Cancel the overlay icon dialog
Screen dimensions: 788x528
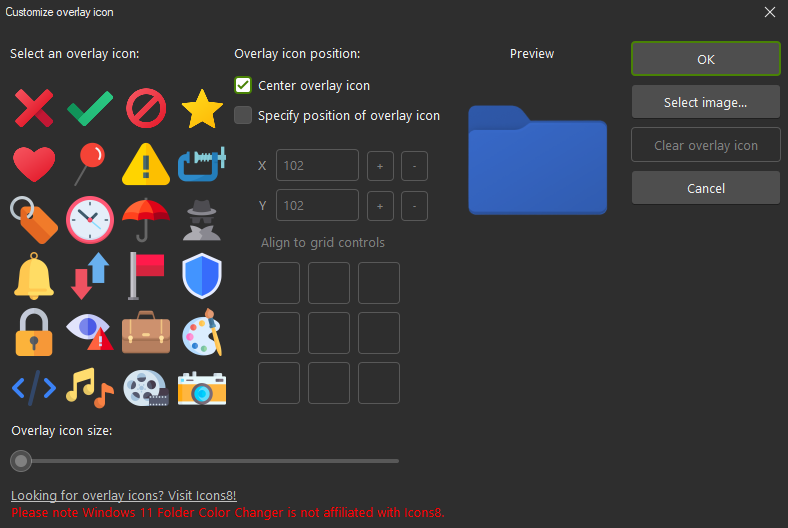pos(706,188)
